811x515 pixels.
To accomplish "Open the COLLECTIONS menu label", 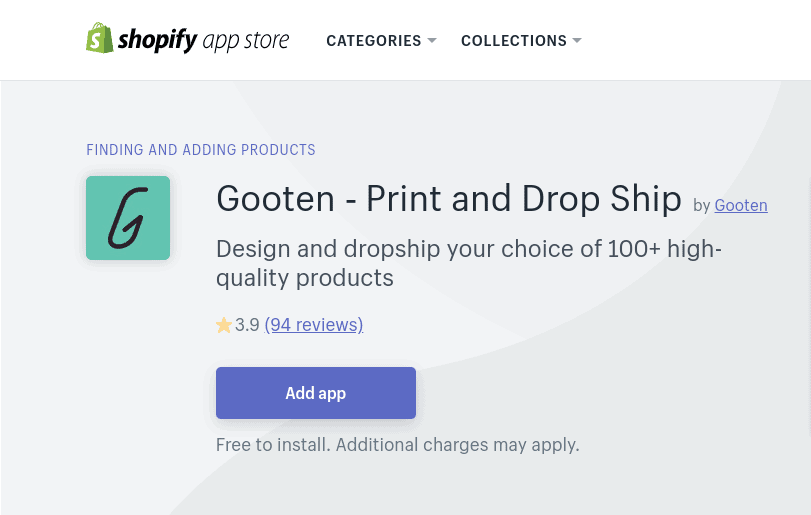I will coord(514,40).
